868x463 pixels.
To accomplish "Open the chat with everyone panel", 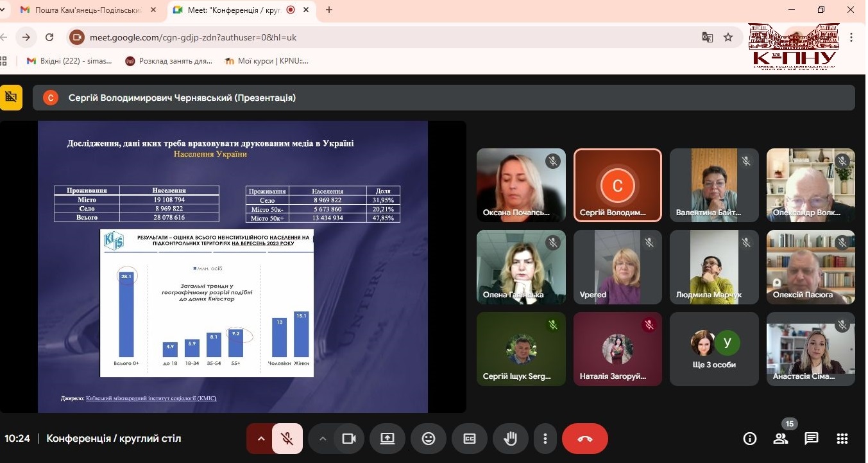I will pos(812,439).
